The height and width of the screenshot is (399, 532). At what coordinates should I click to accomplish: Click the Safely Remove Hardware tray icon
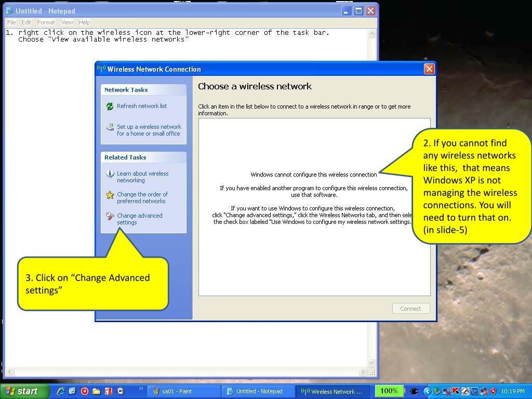tap(437, 391)
